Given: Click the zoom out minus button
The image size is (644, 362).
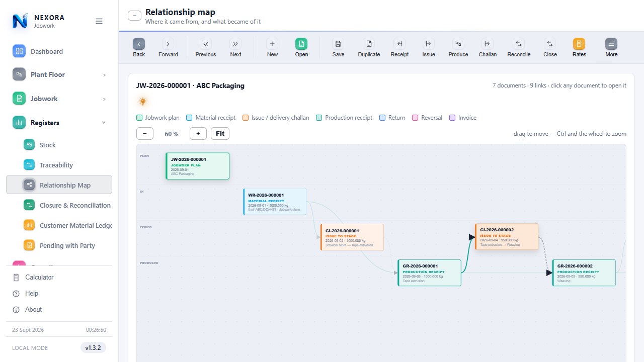Looking at the screenshot, I should (x=145, y=133).
